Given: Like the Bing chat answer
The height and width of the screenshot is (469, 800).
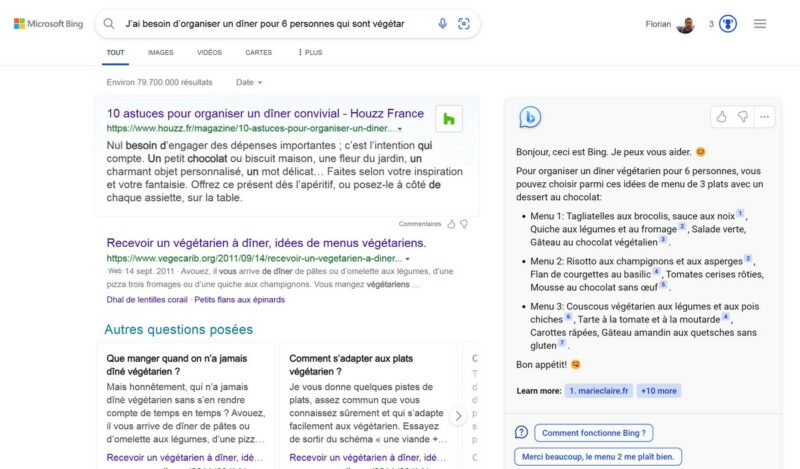Looking at the screenshot, I should [x=721, y=117].
